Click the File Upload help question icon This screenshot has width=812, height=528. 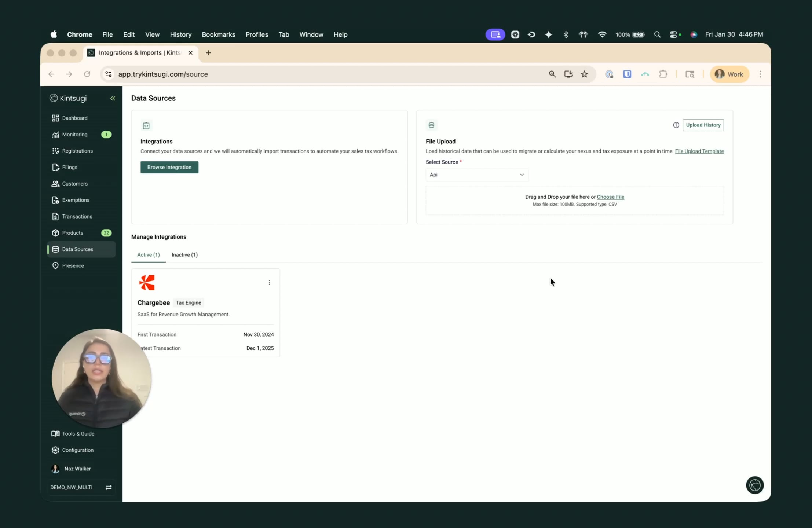click(x=676, y=125)
